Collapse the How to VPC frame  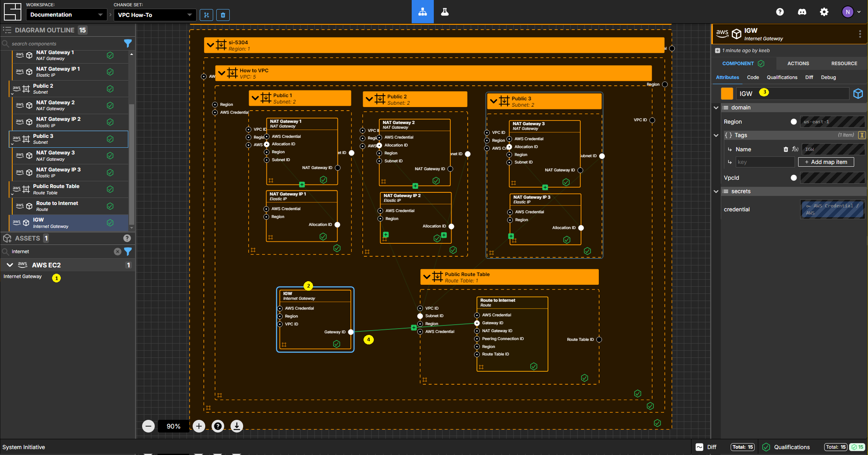coord(221,73)
